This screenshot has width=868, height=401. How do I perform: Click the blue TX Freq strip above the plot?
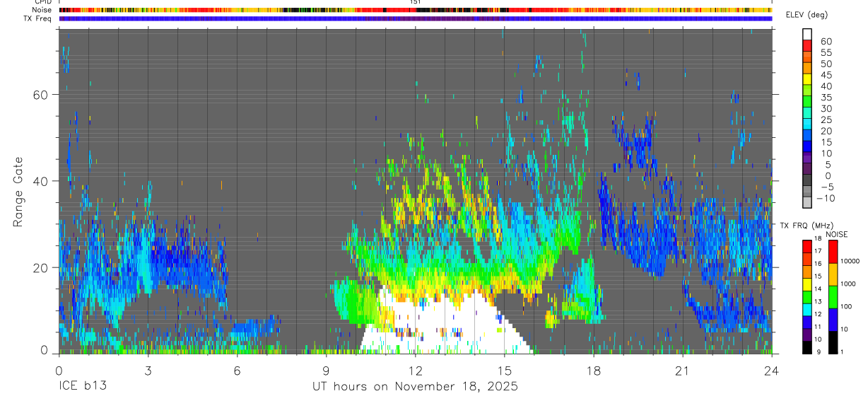[415, 18]
